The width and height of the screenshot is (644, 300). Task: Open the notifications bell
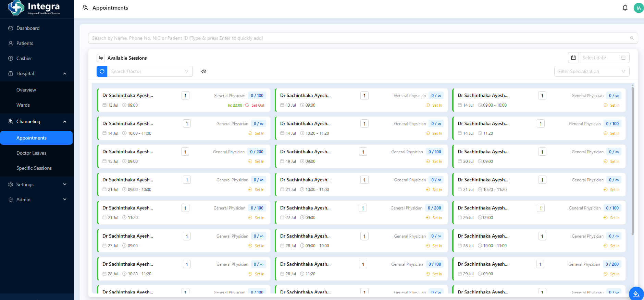625,8
